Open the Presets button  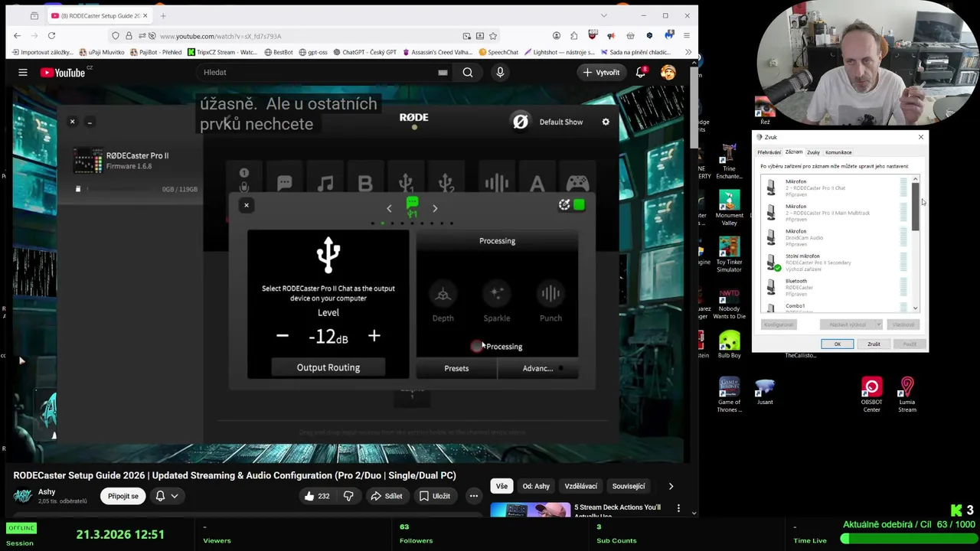point(456,368)
